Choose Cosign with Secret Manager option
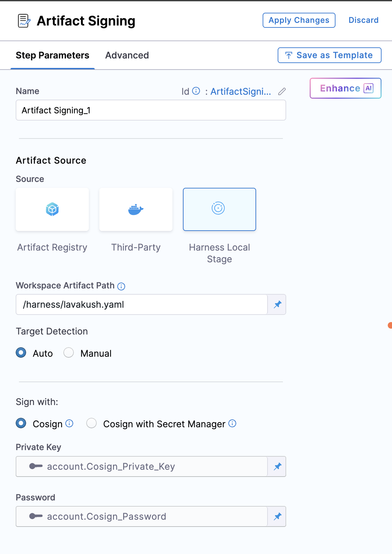 [x=91, y=423]
